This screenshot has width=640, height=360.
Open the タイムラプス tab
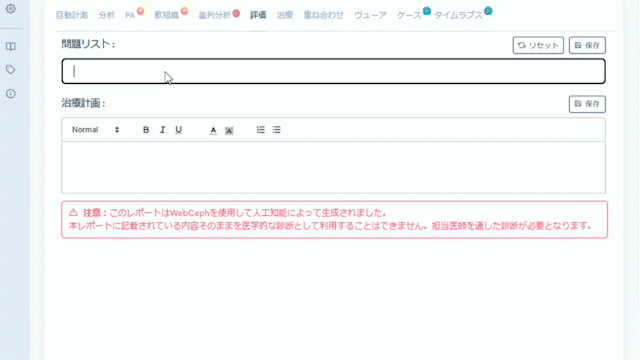pos(458,15)
